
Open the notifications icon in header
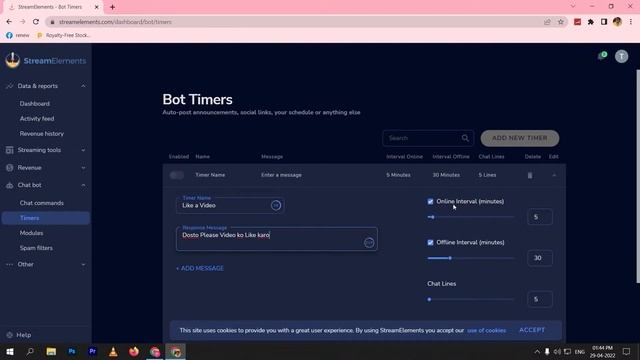[x=602, y=56]
